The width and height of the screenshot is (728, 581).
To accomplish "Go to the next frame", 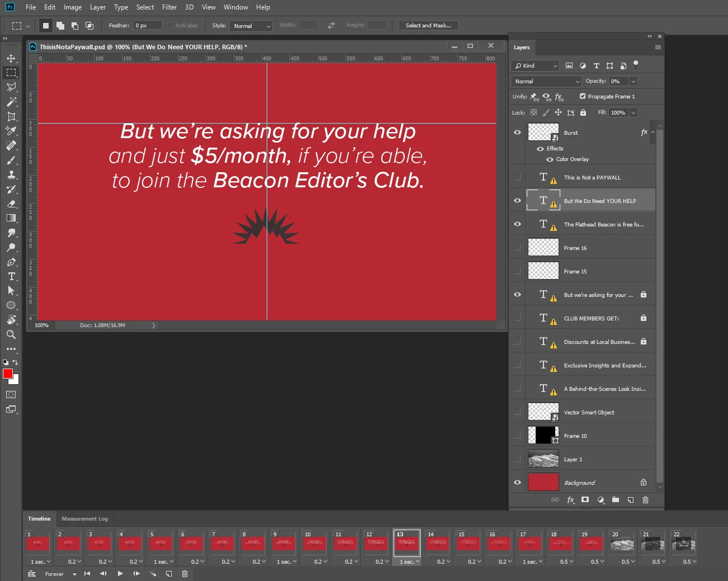I will (136, 574).
